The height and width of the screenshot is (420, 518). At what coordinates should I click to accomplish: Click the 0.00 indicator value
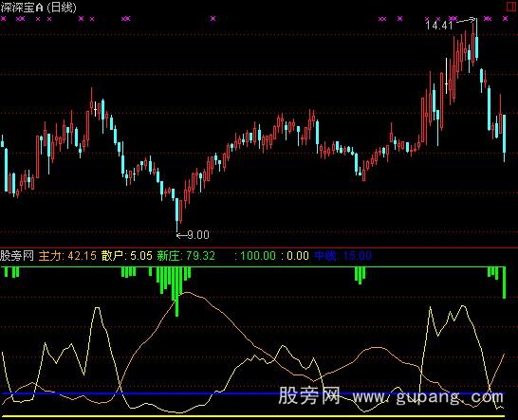pyautogui.click(x=298, y=256)
